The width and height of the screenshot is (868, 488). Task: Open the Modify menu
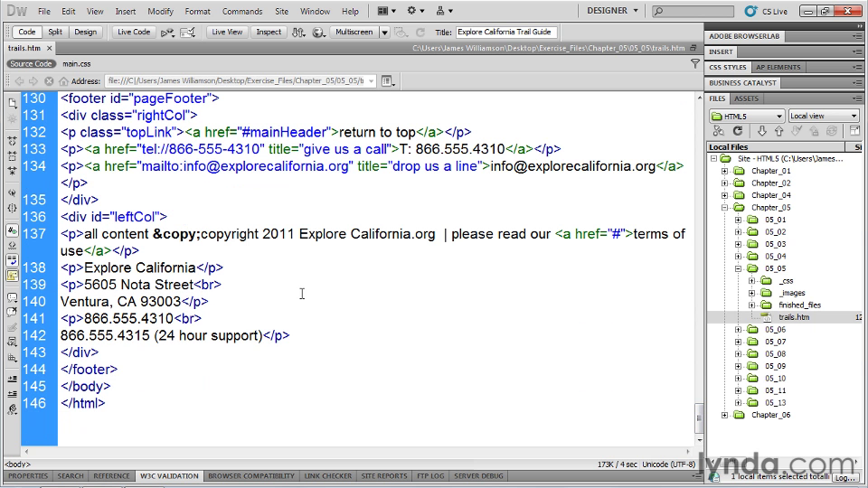tap(160, 11)
